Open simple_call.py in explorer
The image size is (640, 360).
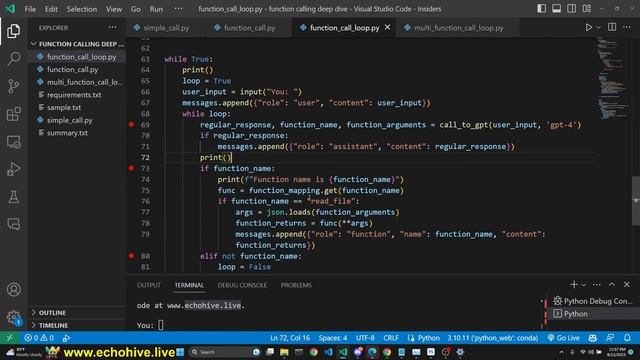[x=77, y=120]
